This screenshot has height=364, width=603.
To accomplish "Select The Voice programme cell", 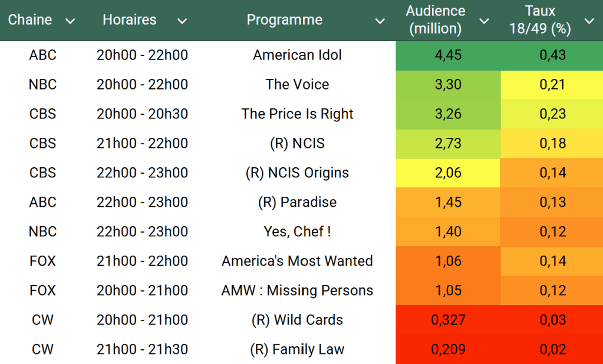I will [297, 85].
